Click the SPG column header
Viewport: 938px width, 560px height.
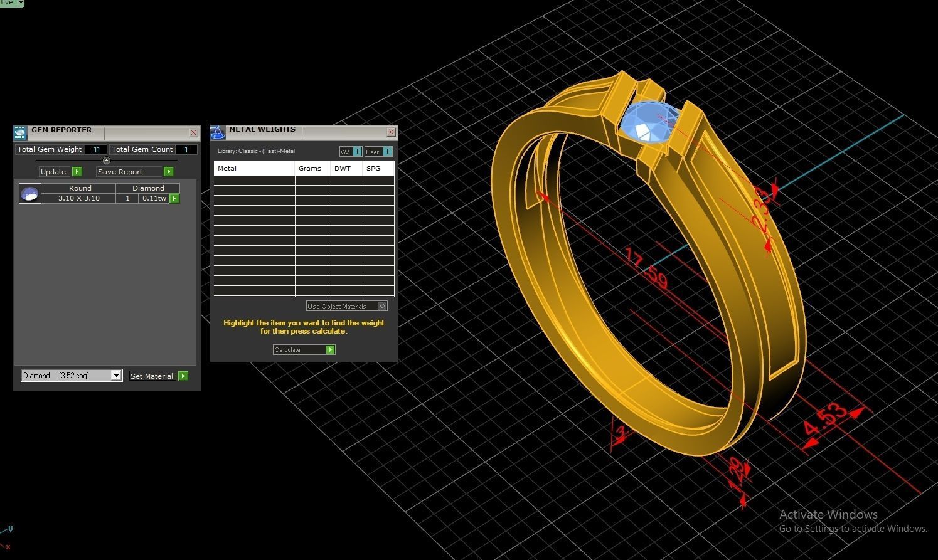378,168
